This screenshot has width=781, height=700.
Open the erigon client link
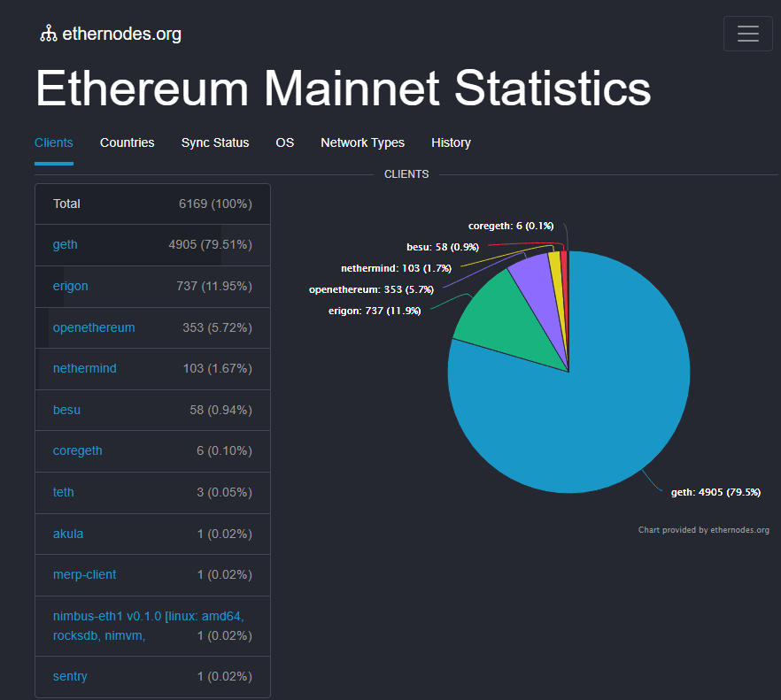click(x=70, y=286)
